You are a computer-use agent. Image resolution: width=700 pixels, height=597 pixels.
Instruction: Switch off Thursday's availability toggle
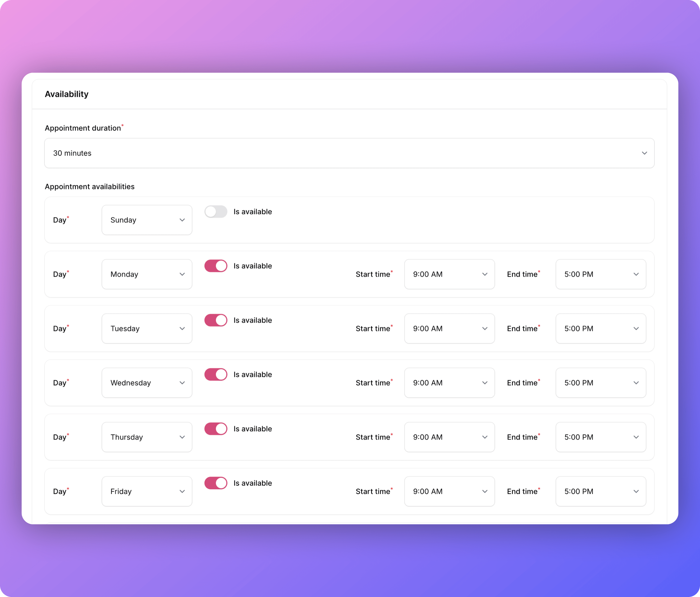pyautogui.click(x=216, y=429)
